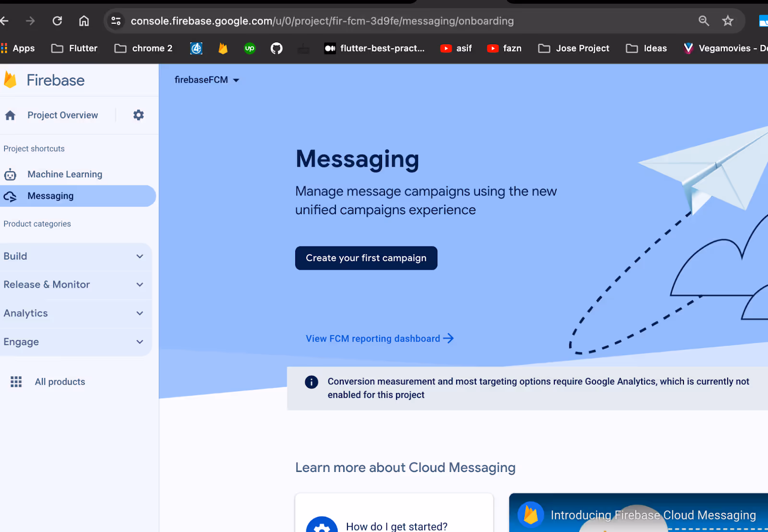
Task: Click Learn more about Cloud Messaging heading
Action: [405, 468]
